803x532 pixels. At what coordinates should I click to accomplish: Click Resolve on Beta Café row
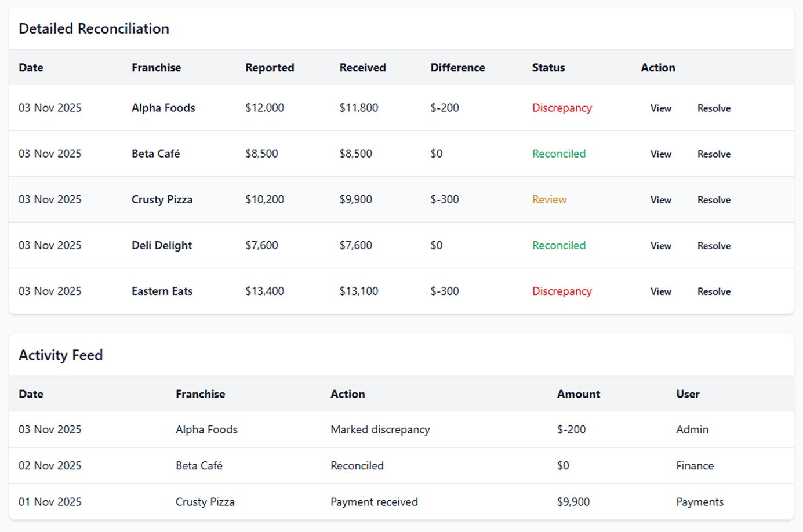click(714, 154)
